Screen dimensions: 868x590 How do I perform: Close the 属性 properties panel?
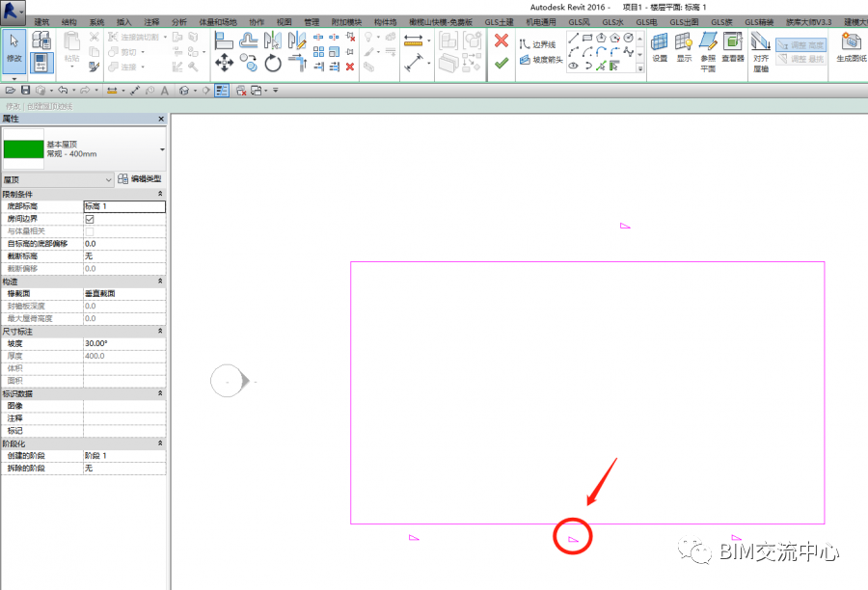pos(161,119)
